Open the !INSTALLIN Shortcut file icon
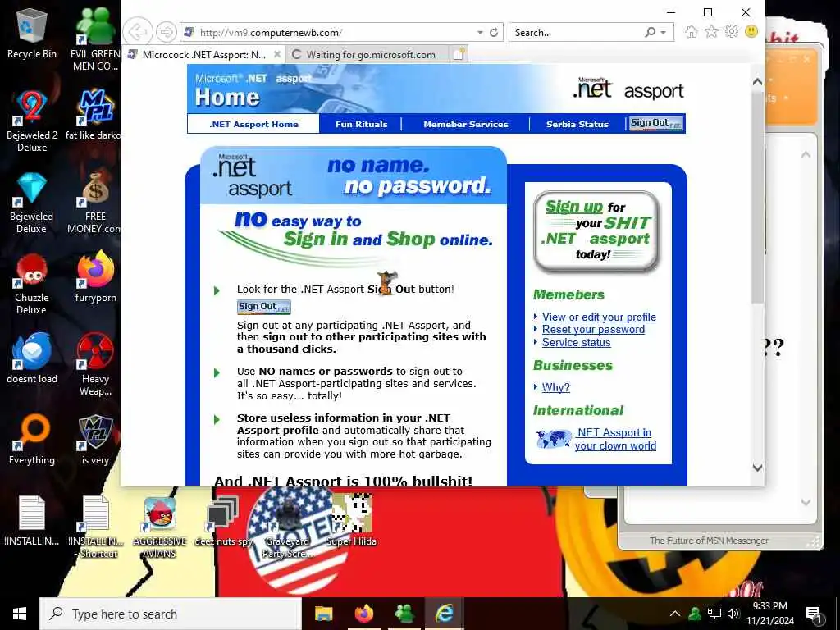Viewport: 840px width, 630px height. tap(96, 526)
